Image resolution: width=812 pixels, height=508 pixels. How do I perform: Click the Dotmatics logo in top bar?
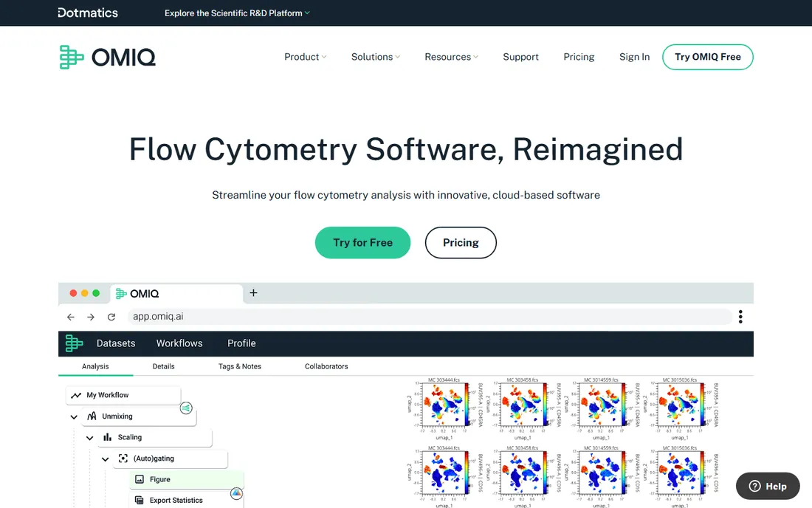coord(88,13)
